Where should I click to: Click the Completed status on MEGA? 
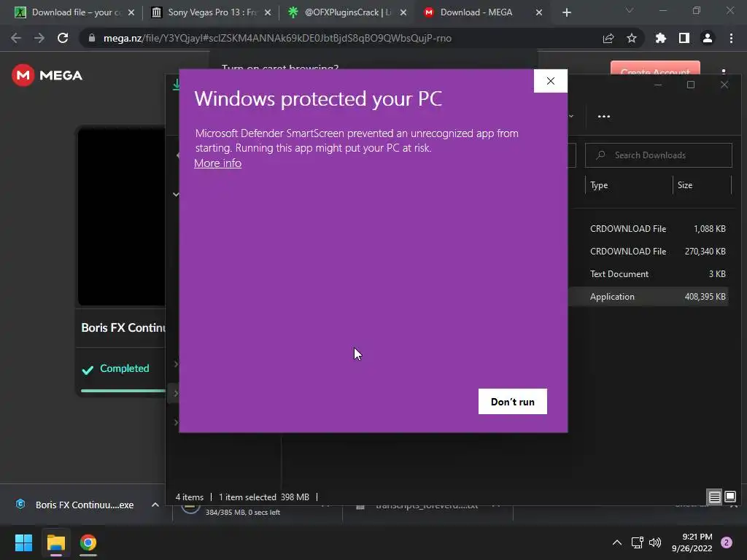tap(115, 369)
